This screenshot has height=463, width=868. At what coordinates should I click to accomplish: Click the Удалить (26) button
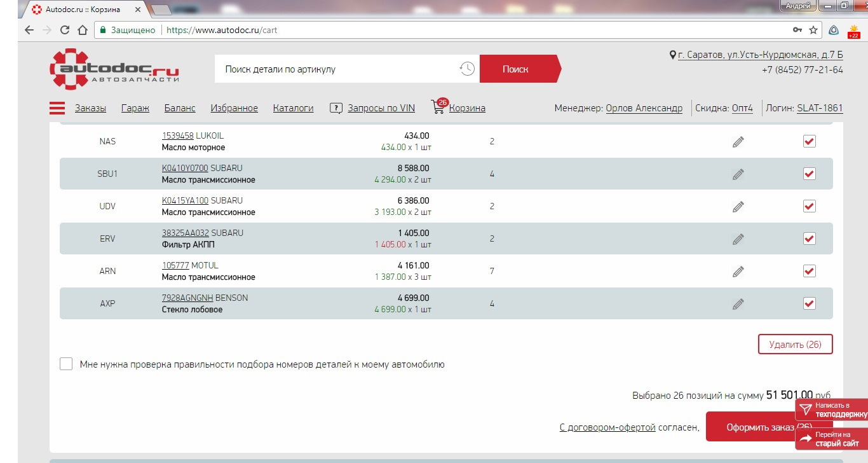click(795, 345)
